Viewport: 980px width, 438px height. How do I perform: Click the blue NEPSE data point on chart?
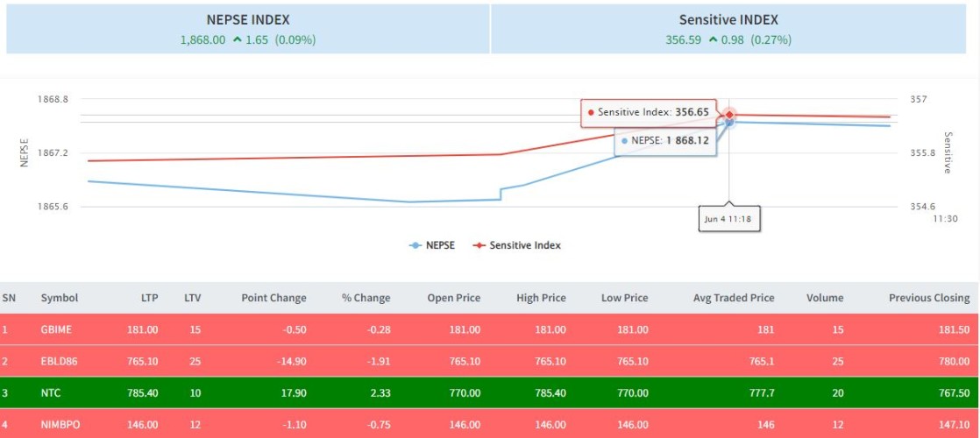pyautogui.click(x=728, y=123)
